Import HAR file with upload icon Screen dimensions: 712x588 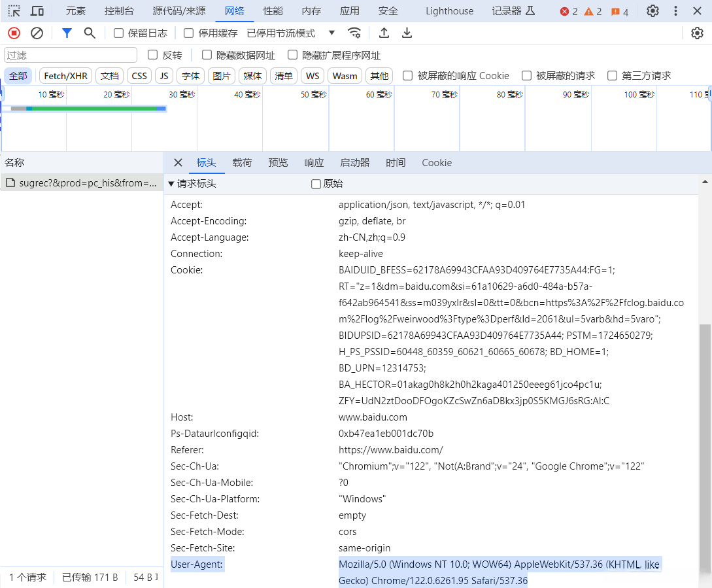(x=384, y=33)
